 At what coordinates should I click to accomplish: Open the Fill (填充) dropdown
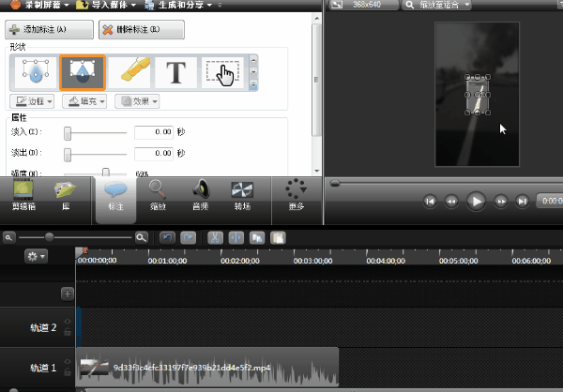coord(84,101)
